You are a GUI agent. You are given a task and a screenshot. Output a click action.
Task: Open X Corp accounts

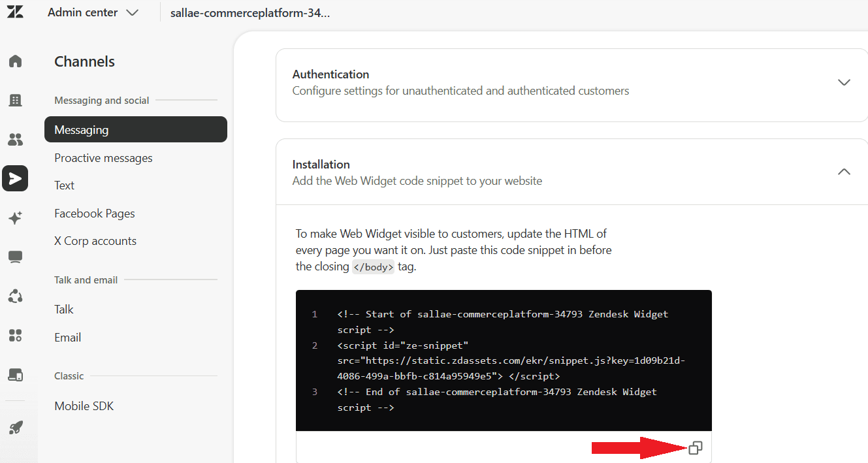tap(95, 241)
